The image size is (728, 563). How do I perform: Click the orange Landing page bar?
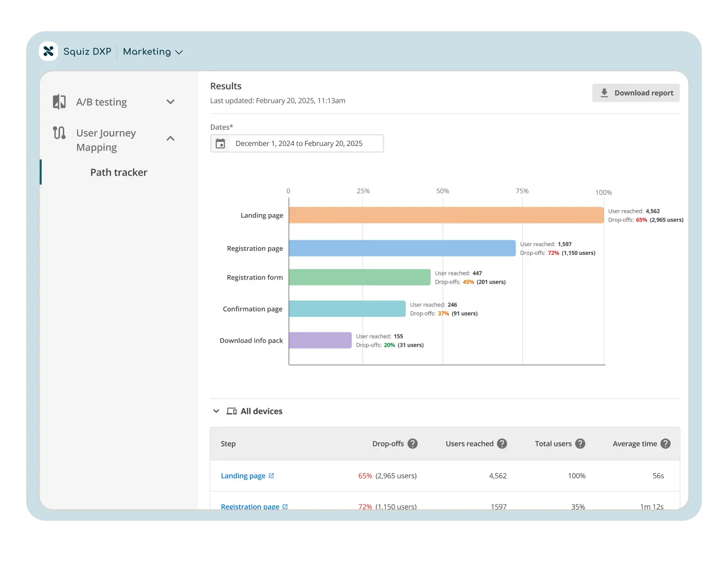pos(446,215)
